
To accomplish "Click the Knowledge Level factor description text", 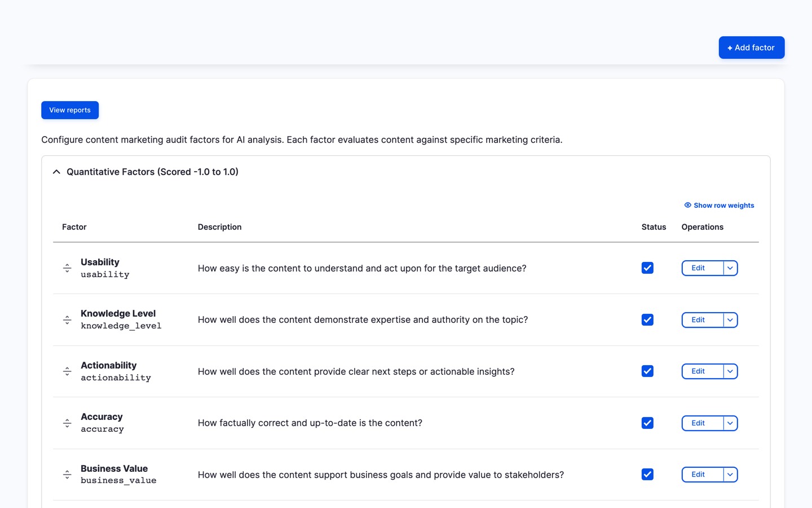I will tap(363, 319).
